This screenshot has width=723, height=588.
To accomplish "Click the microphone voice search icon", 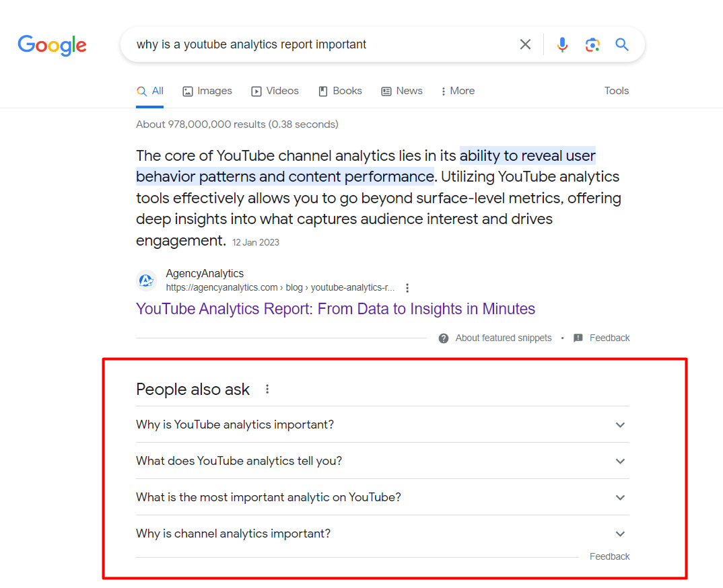I will (x=562, y=44).
